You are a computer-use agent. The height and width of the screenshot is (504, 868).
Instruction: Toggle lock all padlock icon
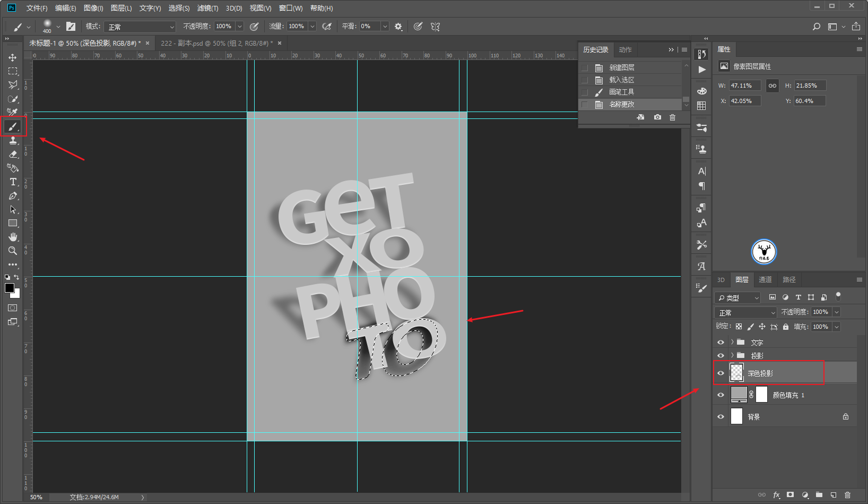(x=786, y=327)
